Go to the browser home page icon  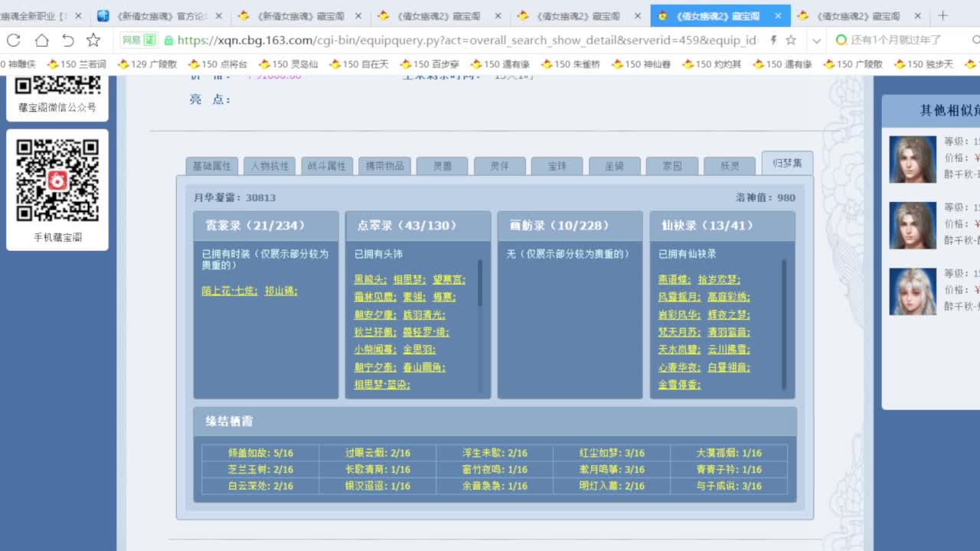(41, 40)
